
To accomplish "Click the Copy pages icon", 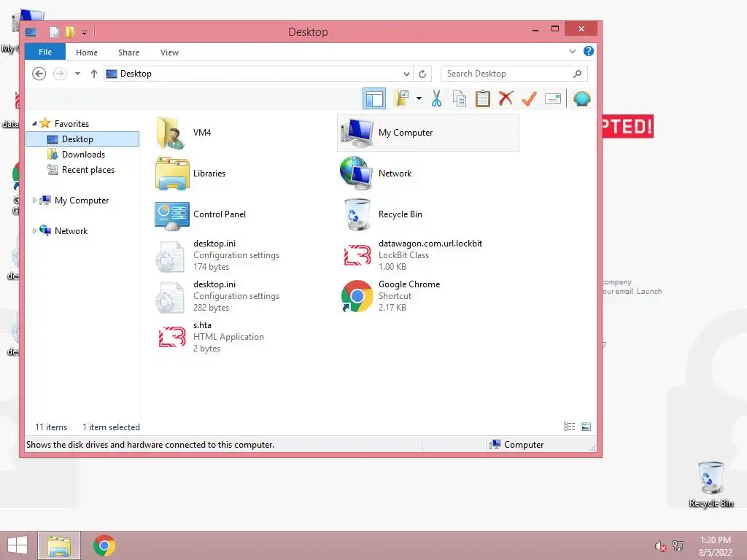I will point(460,98).
